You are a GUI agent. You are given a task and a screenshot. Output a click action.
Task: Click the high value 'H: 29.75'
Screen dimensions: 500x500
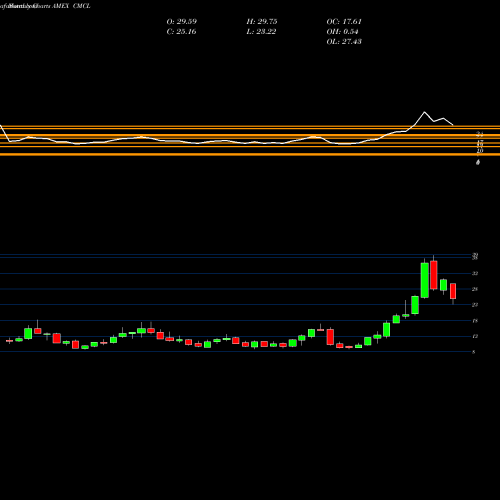262,22
